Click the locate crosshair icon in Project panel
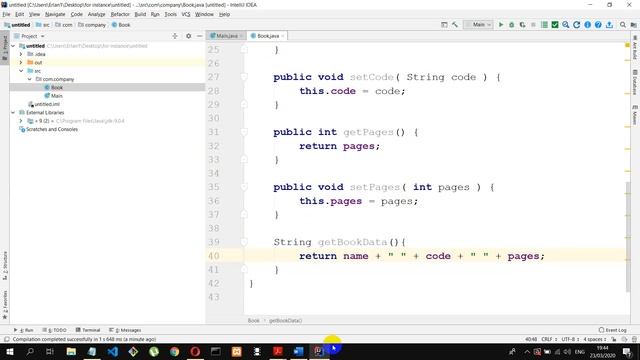640x360 pixels. click(x=175, y=36)
